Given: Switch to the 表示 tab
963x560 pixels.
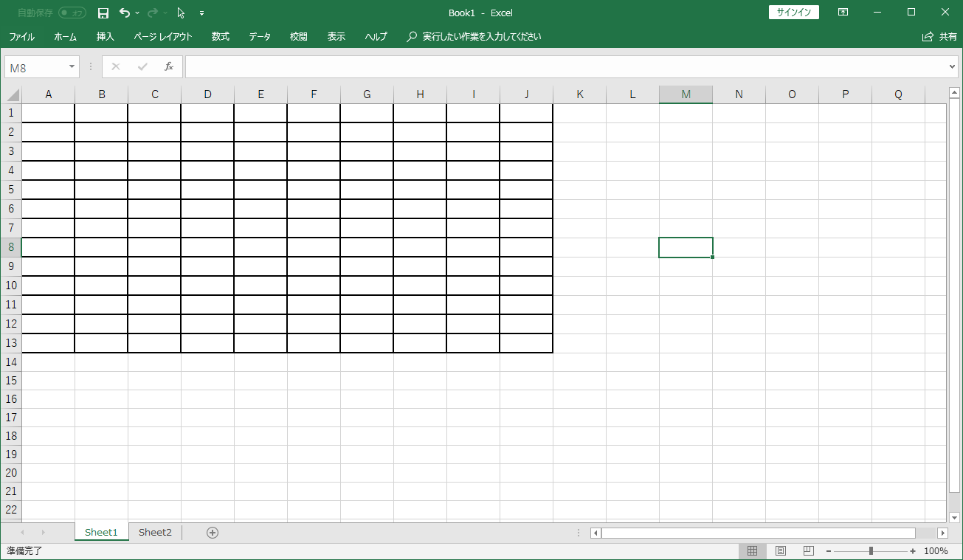Looking at the screenshot, I should (x=336, y=36).
